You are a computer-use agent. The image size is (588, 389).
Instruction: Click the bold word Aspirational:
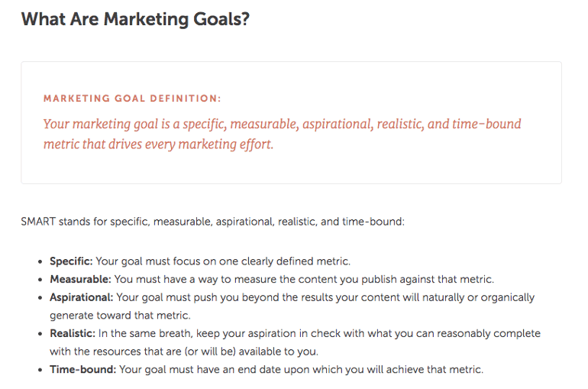coord(82,297)
